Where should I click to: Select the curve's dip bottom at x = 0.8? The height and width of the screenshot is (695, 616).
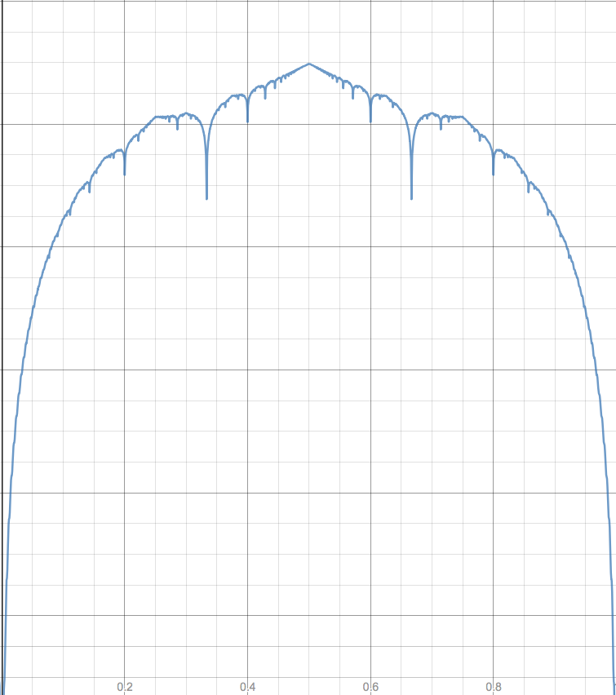(x=493, y=173)
